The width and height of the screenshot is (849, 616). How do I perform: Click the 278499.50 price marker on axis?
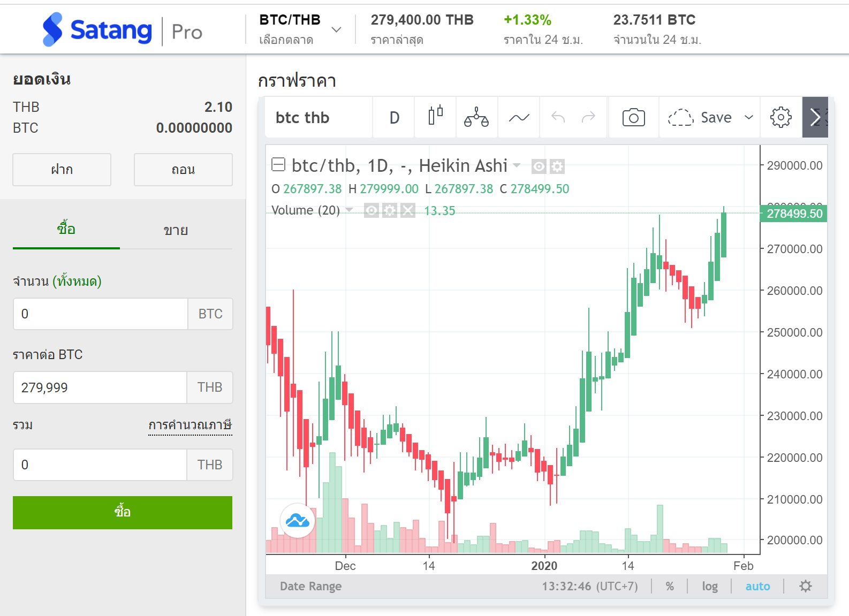(x=794, y=214)
